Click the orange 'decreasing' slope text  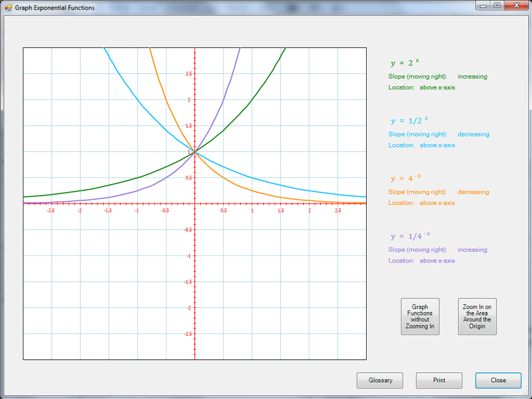pos(473,192)
